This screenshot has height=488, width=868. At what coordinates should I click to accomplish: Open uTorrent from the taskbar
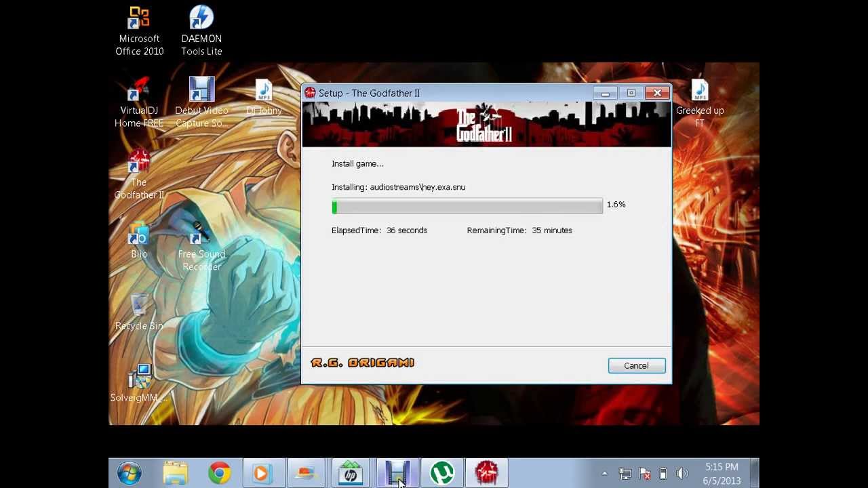(442, 473)
